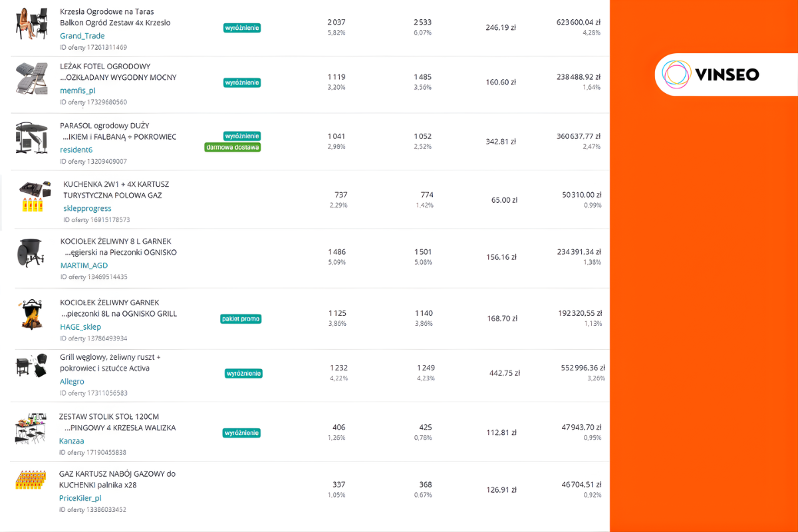Open offer title Krzesła Ogrodowe na Taras
The height and width of the screenshot is (532, 798).
115,17
